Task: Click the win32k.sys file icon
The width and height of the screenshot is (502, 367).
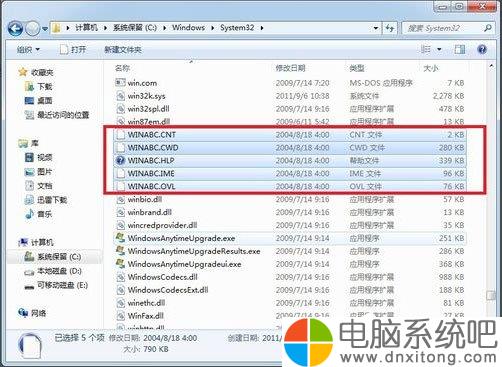Action: point(120,96)
